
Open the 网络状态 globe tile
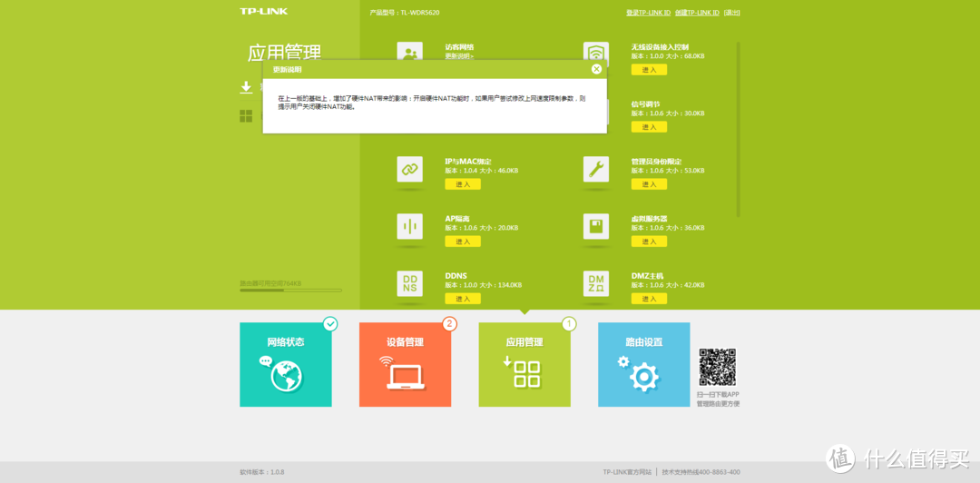pos(286,365)
